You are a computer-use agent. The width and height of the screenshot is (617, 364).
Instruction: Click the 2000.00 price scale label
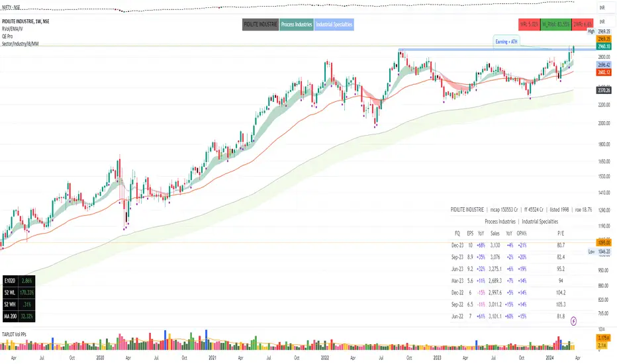(604, 123)
